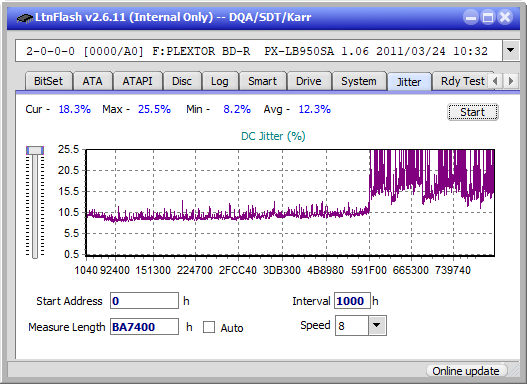Click the DC Jitter (%) chart title
Viewport: 527px width, 384px height.
click(x=273, y=136)
